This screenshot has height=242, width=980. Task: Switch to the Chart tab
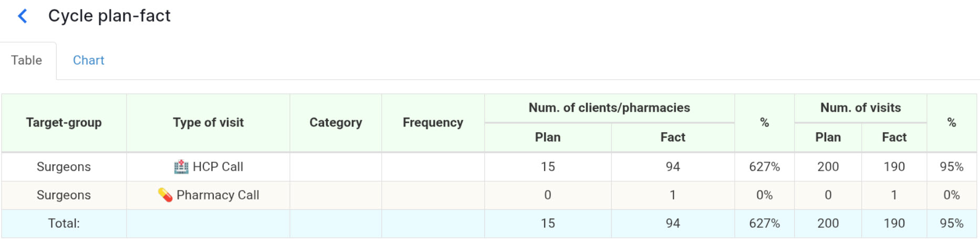(x=88, y=60)
